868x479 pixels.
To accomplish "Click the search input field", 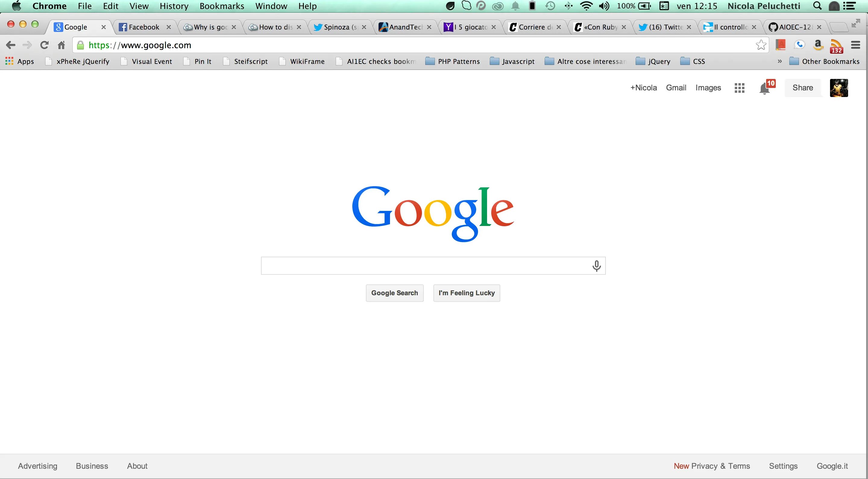I will click(434, 265).
